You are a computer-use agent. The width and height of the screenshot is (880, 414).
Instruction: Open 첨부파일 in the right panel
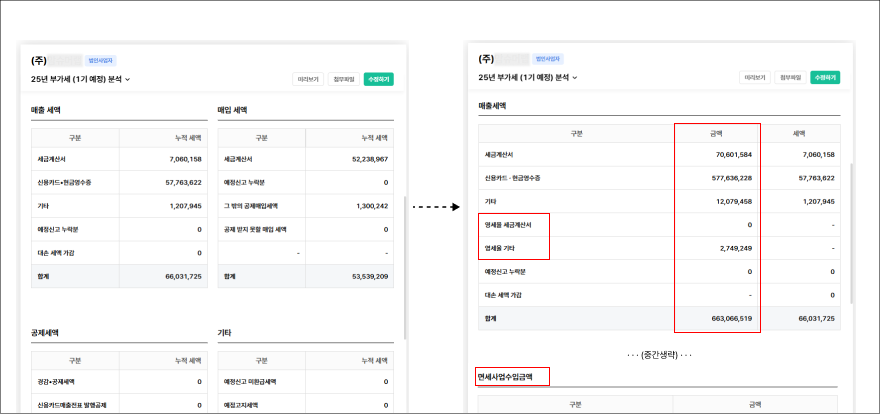[790, 77]
